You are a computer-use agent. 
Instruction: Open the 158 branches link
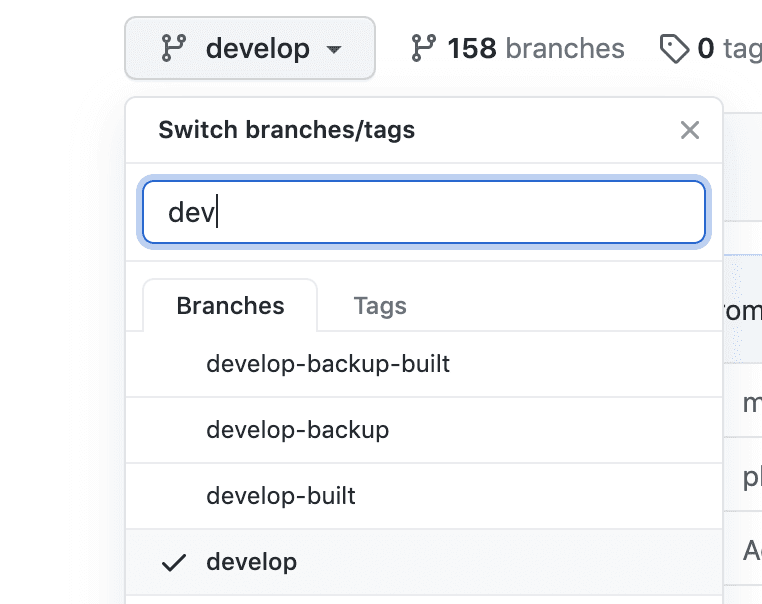(535, 48)
